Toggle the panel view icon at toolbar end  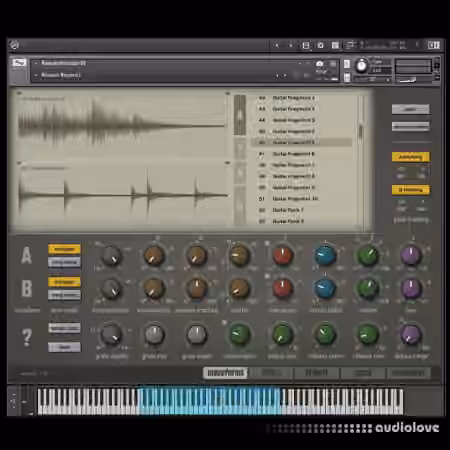coord(434,45)
